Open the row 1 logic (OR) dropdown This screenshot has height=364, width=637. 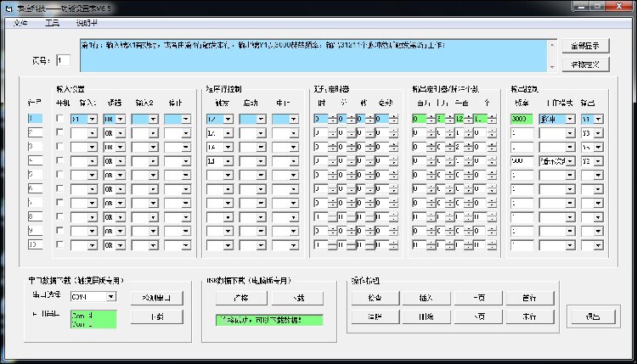[121, 119]
